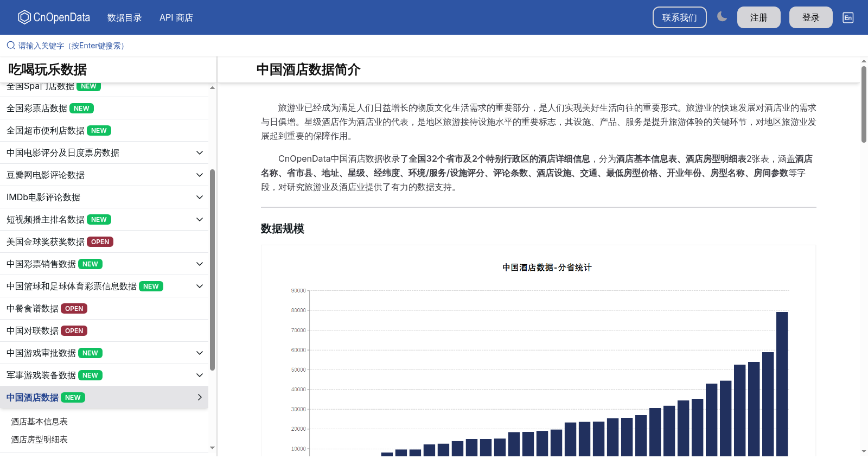This screenshot has width=868, height=465.
Task: Click the tallest bar in the chart
Action: (782, 384)
